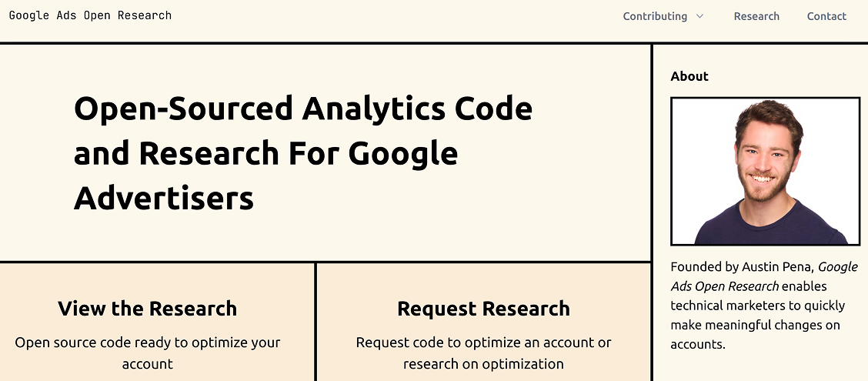
Task: Click 'and Research For Google' headline line
Action: [265, 153]
